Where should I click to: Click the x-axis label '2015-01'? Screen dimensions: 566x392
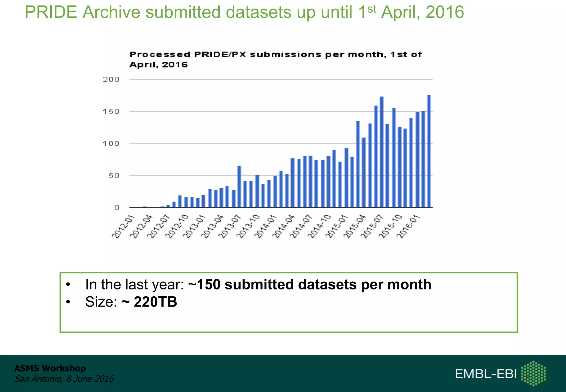point(337,226)
